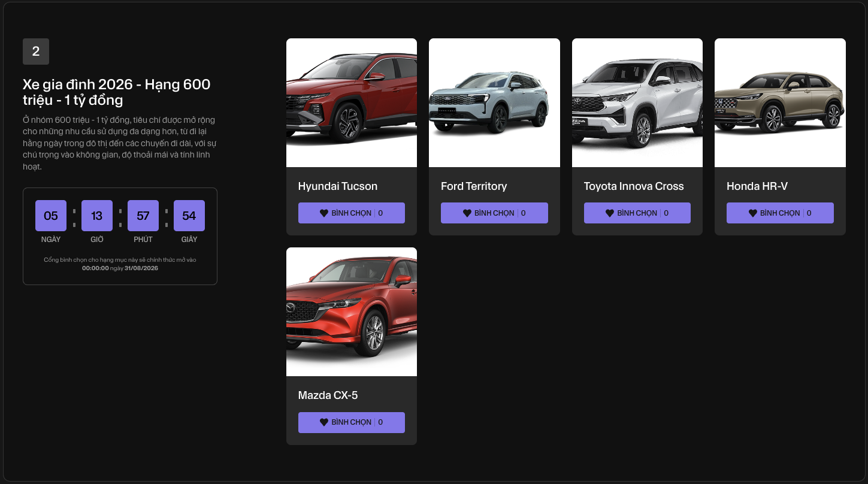Vote for the Ford Territory
The image size is (868, 484).
[494, 213]
